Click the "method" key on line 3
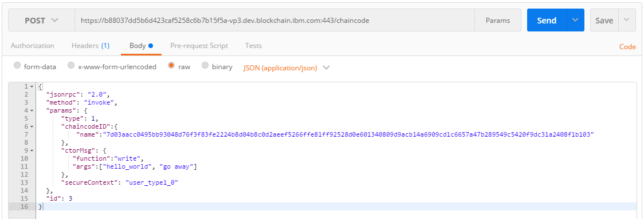This screenshot has width=644, height=219. [61, 102]
